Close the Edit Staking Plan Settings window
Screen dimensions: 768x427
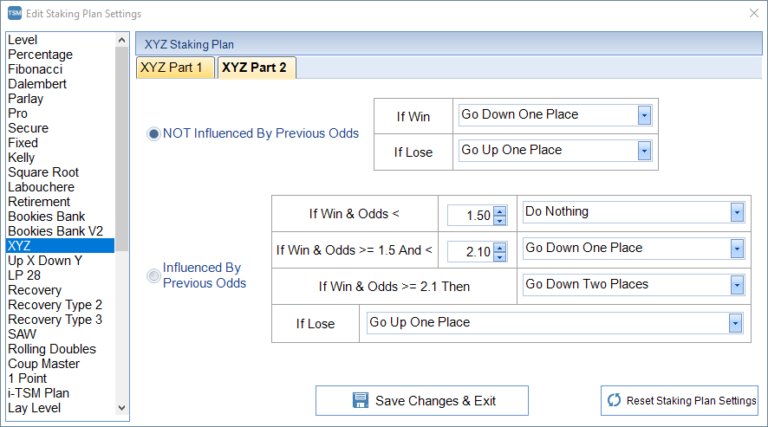pos(753,13)
